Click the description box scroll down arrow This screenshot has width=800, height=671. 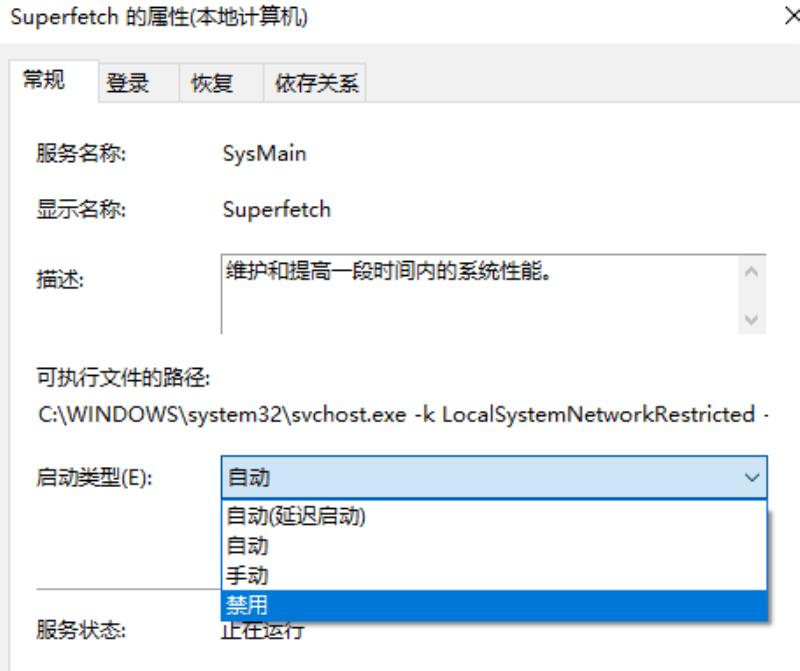tap(751, 319)
